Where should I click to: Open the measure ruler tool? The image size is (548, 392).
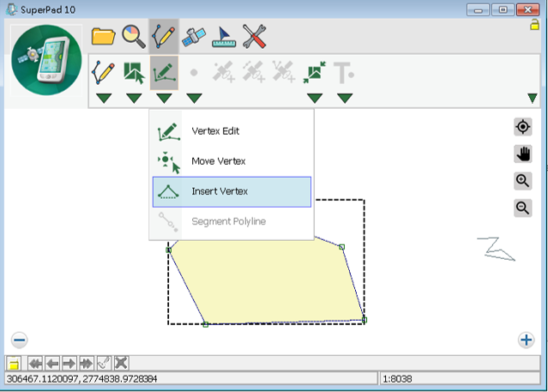[x=224, y=36]
